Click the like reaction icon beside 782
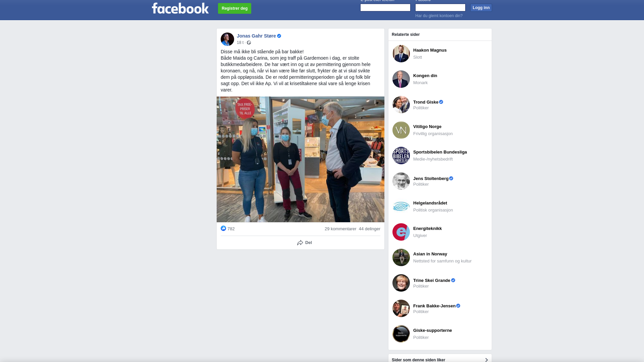This screenshot has width=644, height=362. coord(223,228)
